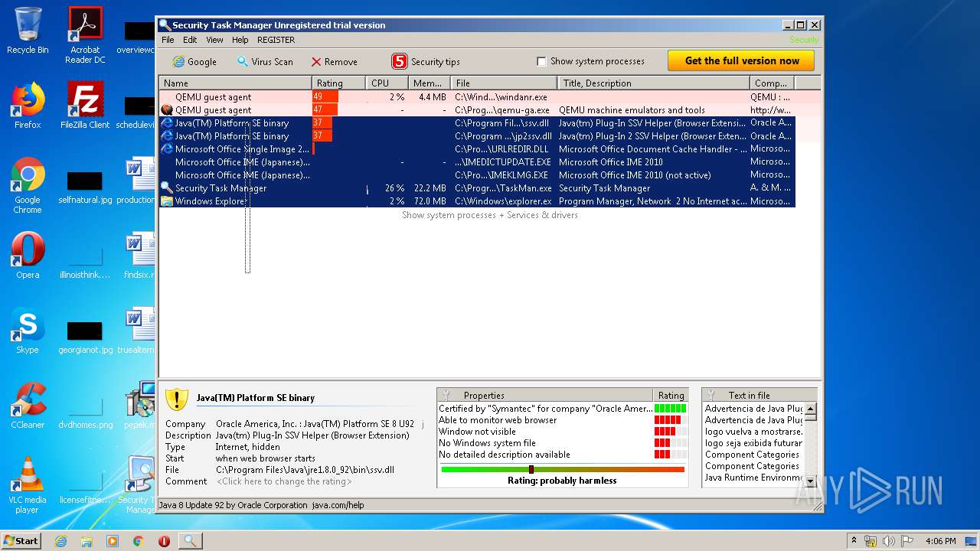This screenshot has height=551, width=980.
Task: Click the Chrome taskbar icon
Action: 139,541
